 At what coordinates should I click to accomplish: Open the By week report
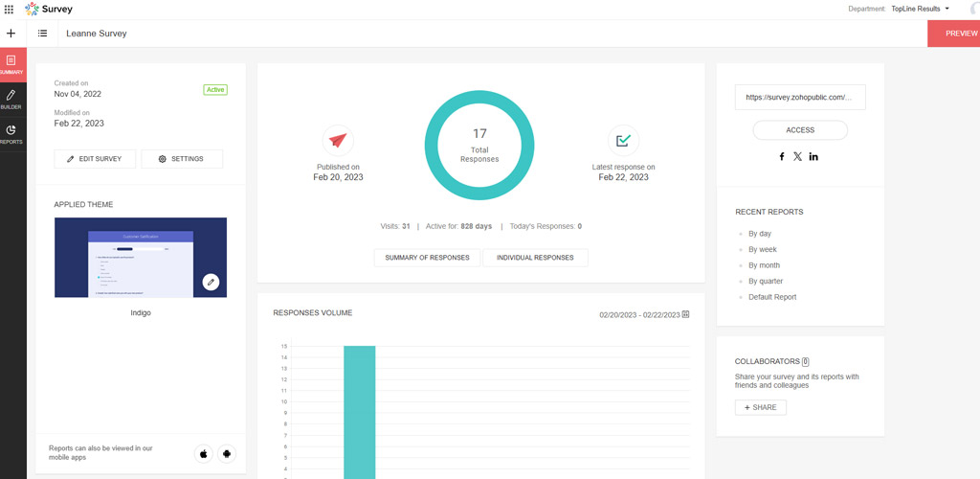coord(763,249)
